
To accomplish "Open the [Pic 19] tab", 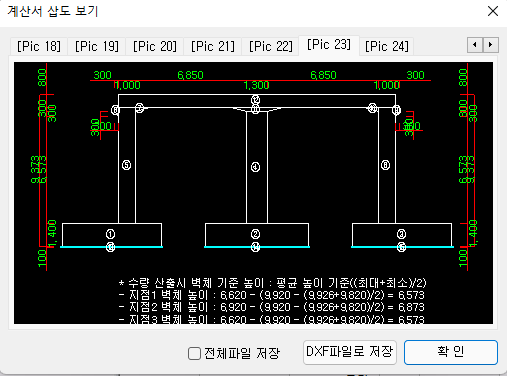I will pyautogui.click(x=97, y=46).
